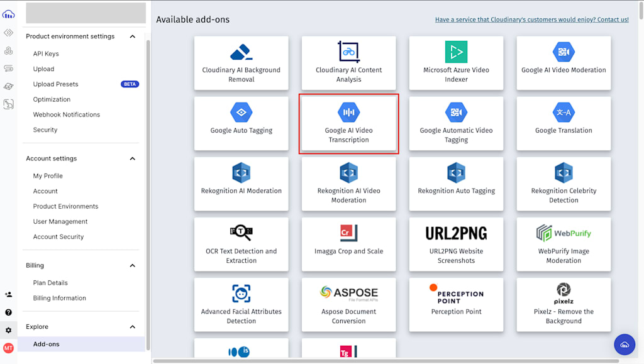Click 'OCR Text Detection and Extraction' label

[x=241, y=256]
